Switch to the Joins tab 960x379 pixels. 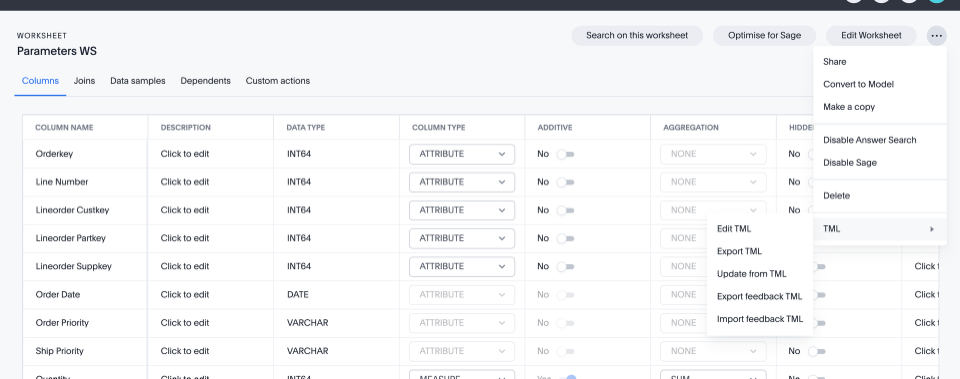[84, 81]
